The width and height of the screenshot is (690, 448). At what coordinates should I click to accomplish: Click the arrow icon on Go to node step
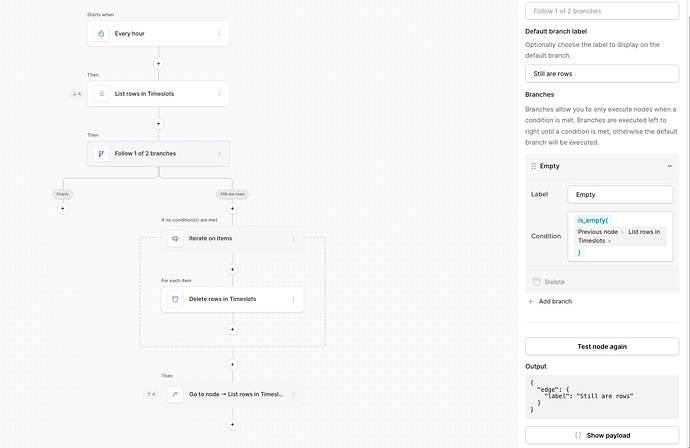175,394
